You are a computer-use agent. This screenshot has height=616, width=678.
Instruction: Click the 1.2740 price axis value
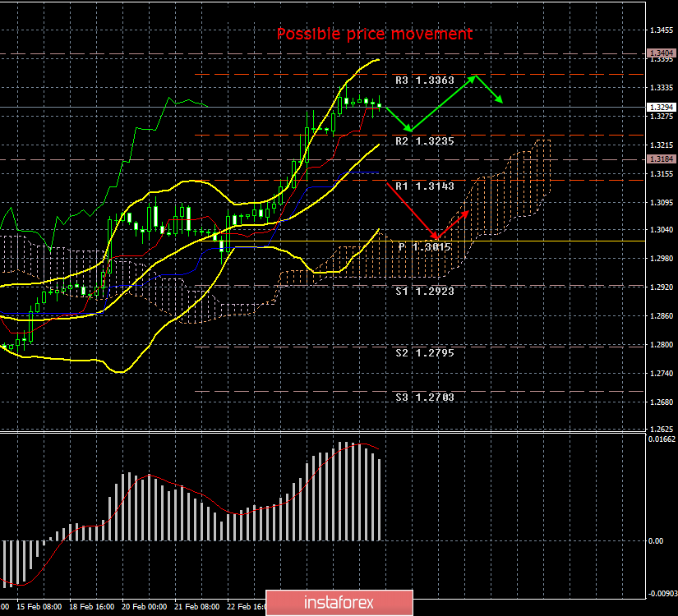[662, 374]
